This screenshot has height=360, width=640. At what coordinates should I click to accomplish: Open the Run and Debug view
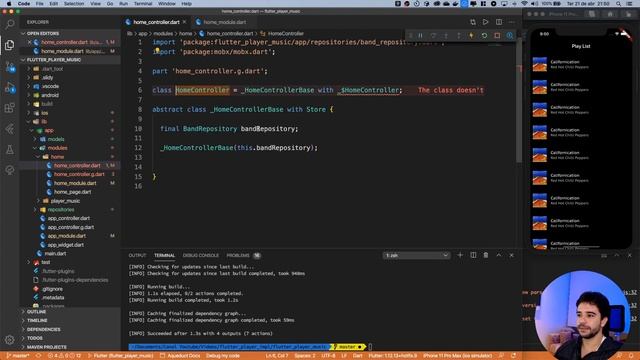(x=9, y=87)
